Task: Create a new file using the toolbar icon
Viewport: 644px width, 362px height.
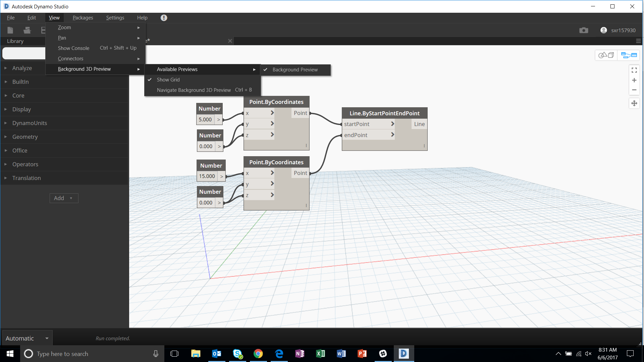Action: [10, 30]
